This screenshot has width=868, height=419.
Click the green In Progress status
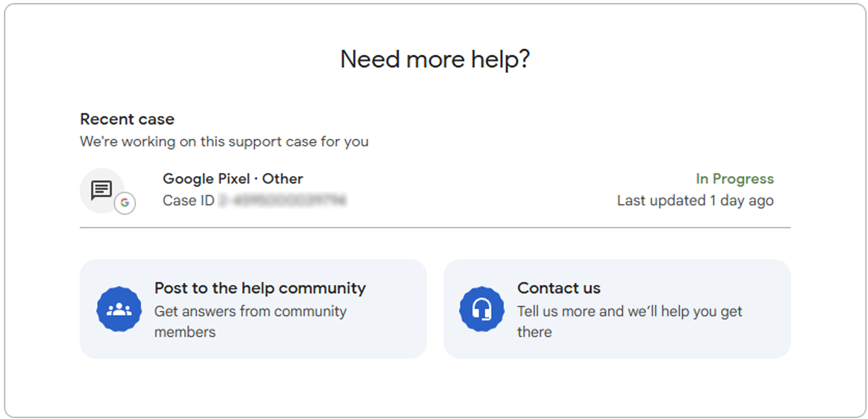pyautogui.click(x=734, y=179)
